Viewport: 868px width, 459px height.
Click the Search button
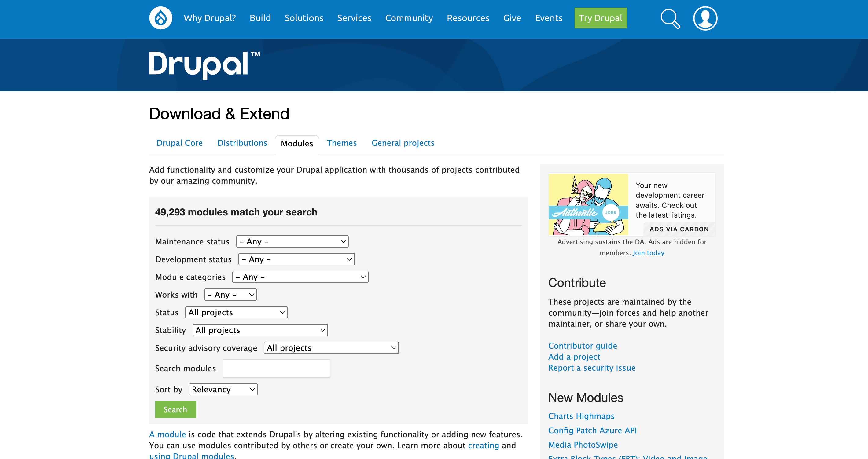(x=175, y=410)
